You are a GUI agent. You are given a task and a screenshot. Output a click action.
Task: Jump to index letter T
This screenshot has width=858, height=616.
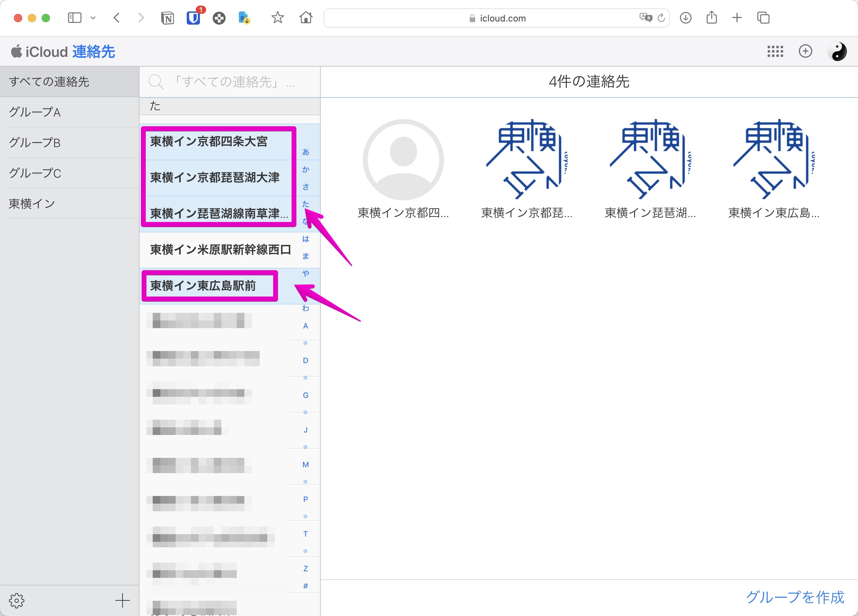coord(305,534)
